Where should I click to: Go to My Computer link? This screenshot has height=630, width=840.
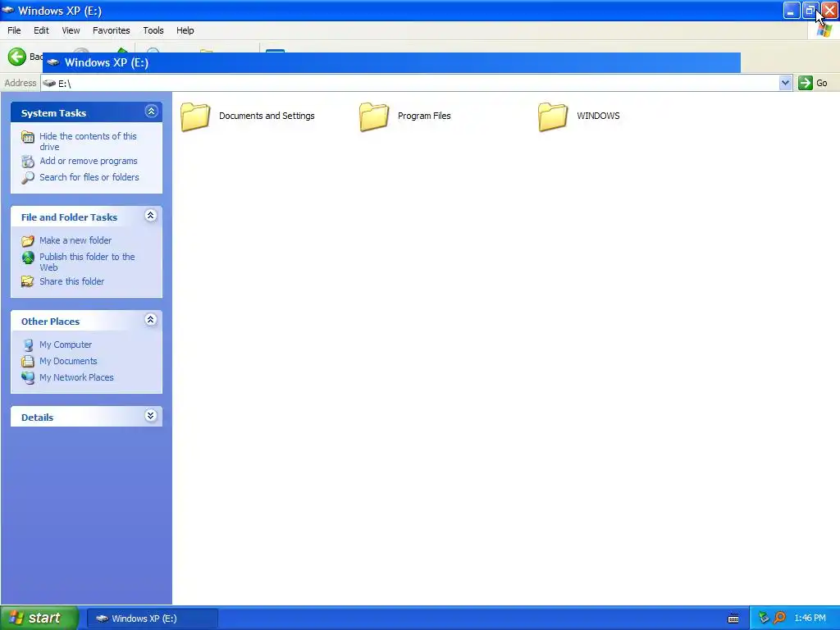point(66,345)
